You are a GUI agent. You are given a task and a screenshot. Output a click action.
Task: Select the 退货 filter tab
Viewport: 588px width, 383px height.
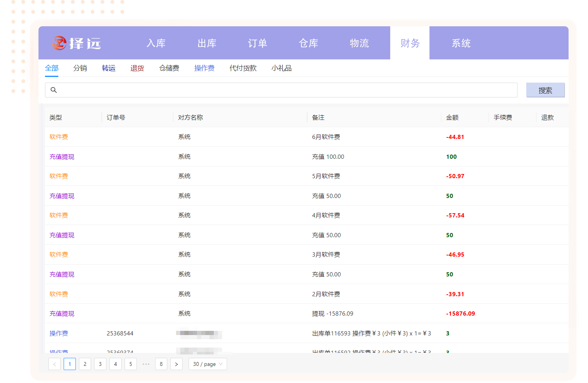coord(137,68)
